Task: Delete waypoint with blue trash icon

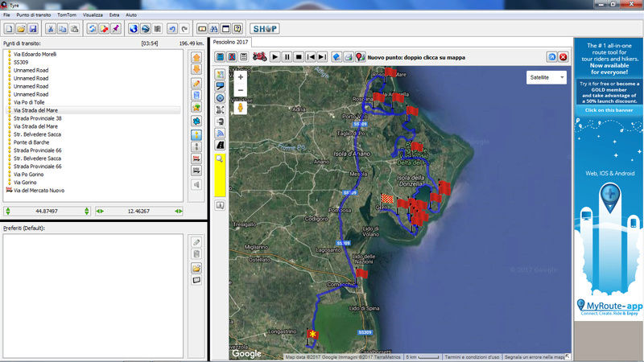Action: coord(196,95)
